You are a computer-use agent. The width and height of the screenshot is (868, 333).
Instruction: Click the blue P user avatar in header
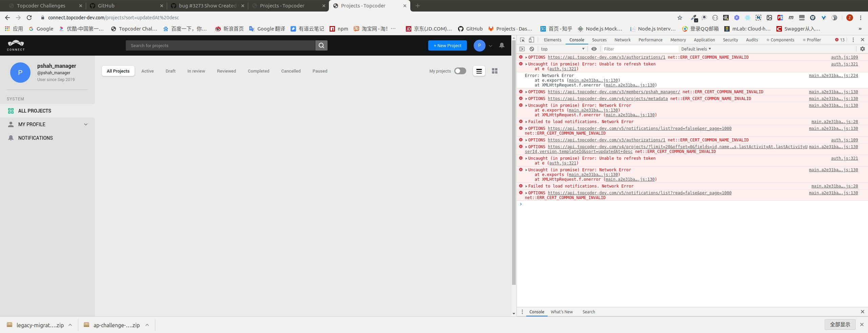pyautogui.click(x=479, y=45)
